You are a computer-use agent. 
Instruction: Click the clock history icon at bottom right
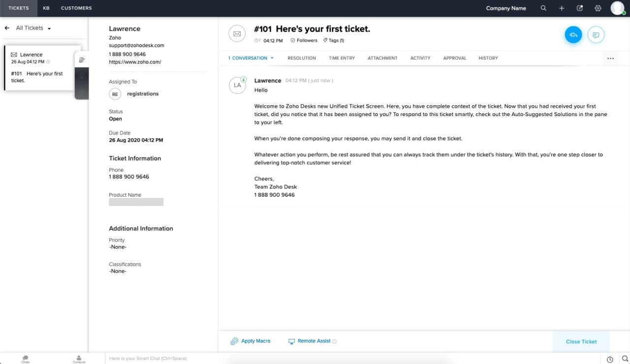click(610, 360)
